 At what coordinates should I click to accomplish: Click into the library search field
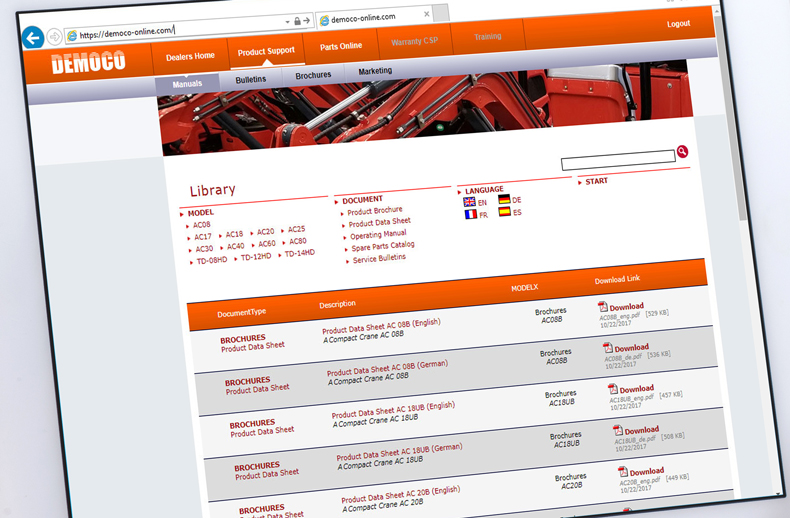(x=617, y=159)
